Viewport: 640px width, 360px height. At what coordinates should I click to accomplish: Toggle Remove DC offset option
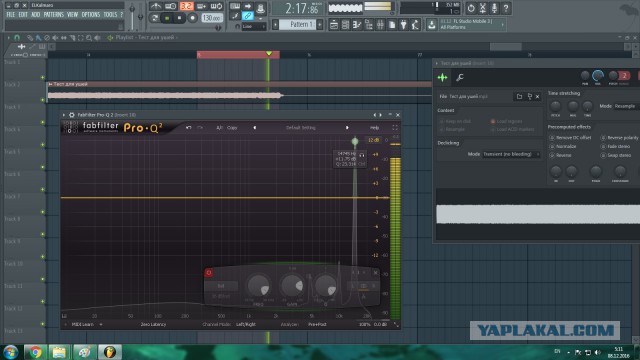570,138
